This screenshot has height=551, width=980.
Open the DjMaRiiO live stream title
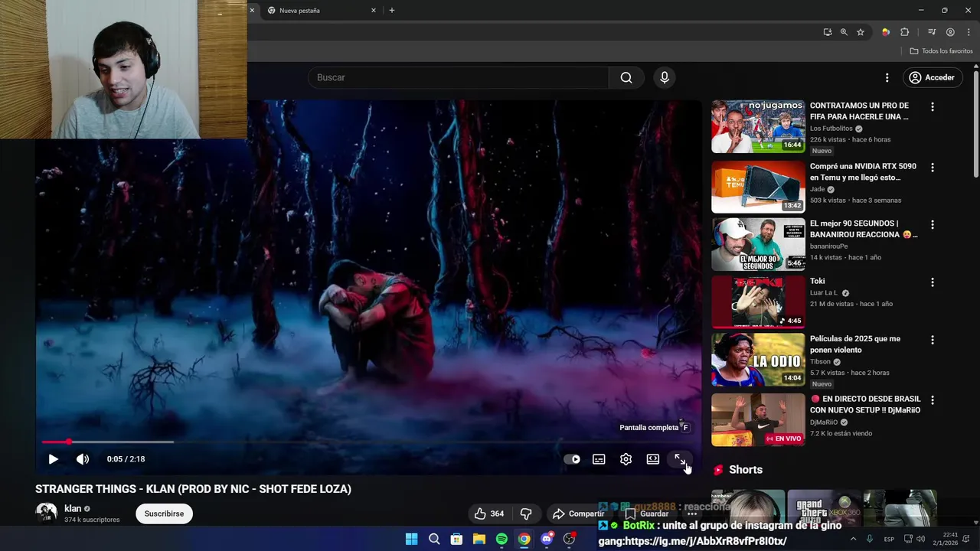click(x=865, y=404)
